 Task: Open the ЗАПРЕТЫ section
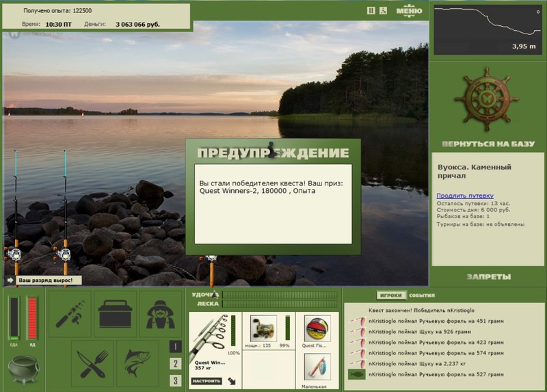click(489, 277)
